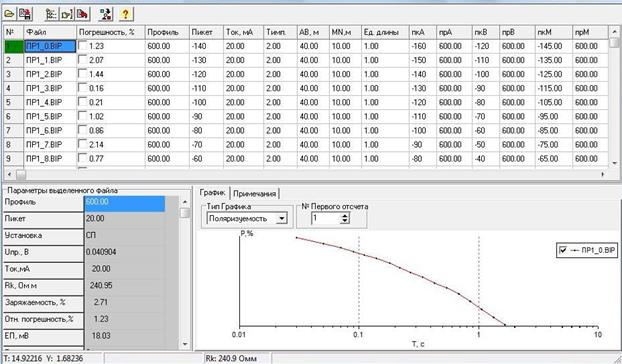The image size is (622, 364).
Task: Click the save-files icon with red floppy
Action: 25,14
